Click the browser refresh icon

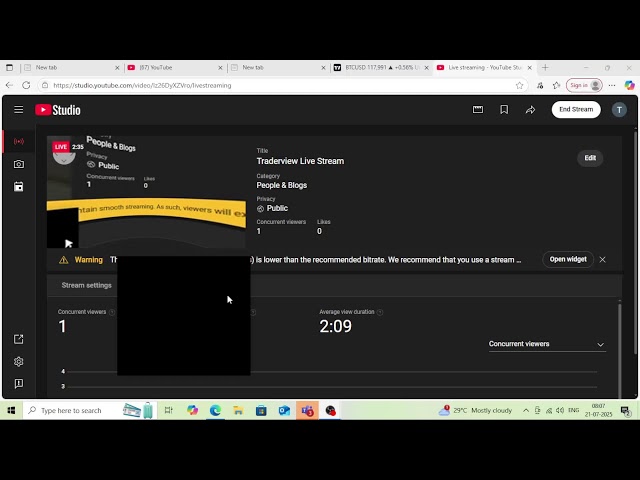click(26, 85)
